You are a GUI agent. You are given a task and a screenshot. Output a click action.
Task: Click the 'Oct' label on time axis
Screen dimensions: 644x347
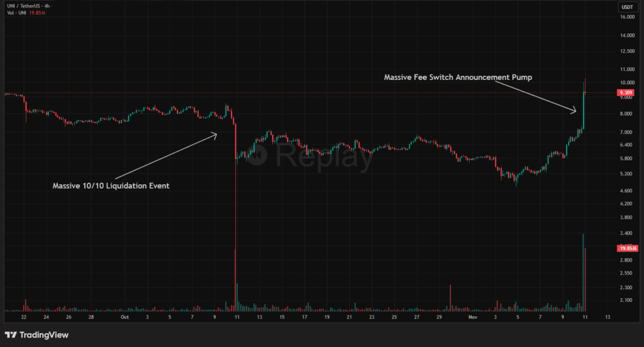tap(125, 317)
